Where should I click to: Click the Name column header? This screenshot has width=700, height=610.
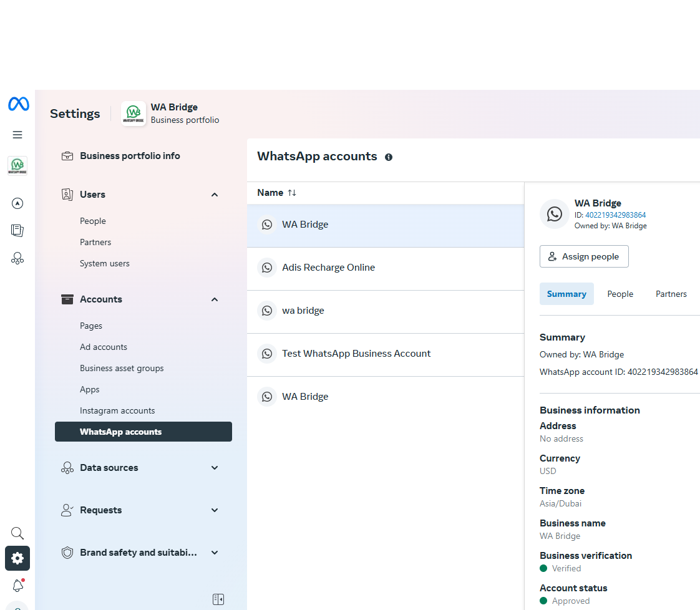(x=270, y=193)
